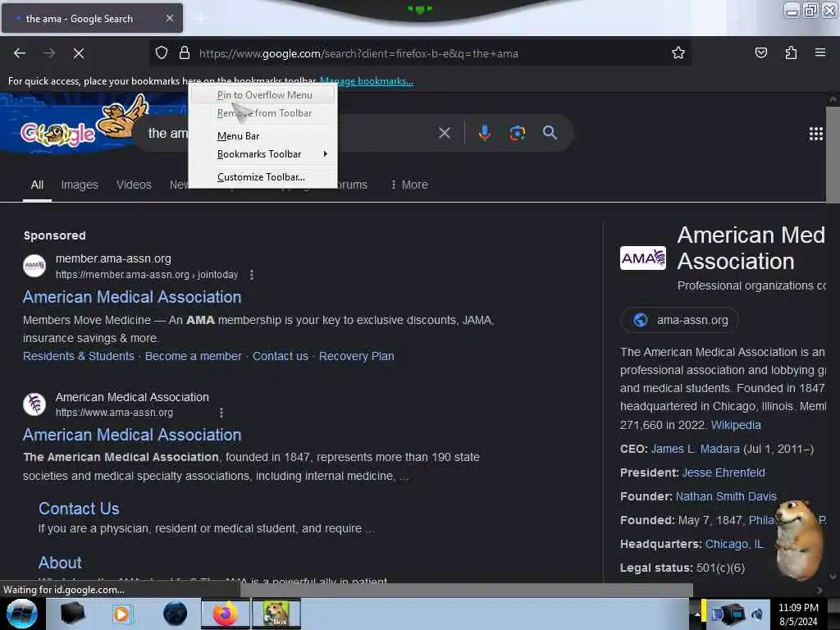This screenshot has width=840, height=630.
Task: Open the About sub-result
Action: coord(60,563)
